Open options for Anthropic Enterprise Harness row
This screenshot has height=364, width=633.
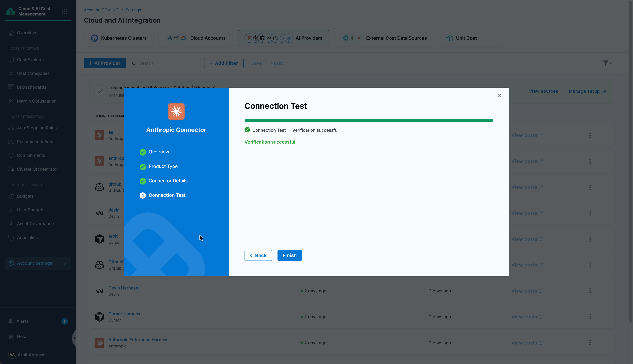coord(590,343)
